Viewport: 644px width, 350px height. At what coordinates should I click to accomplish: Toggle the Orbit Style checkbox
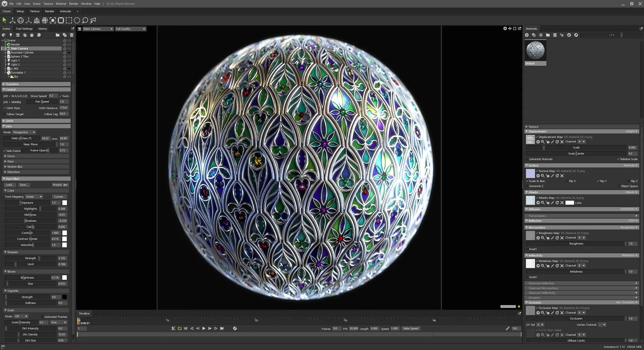point(5,108)
